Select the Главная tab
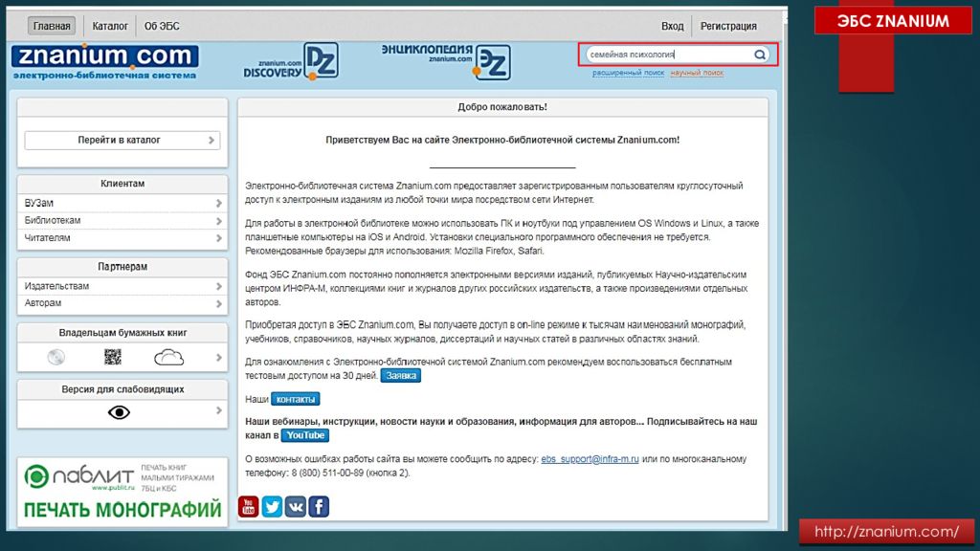 coord(52,26)
